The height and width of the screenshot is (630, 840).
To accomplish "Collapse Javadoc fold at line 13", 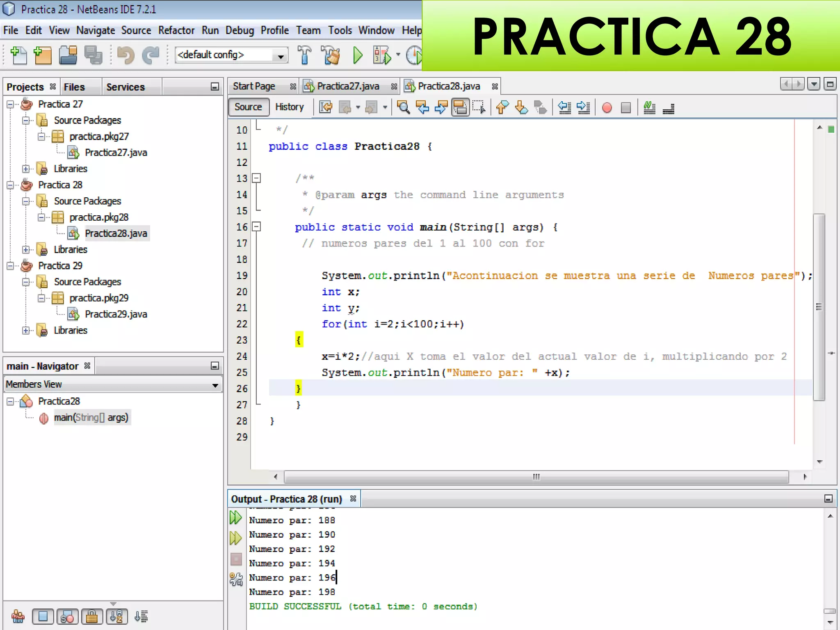I will 256,178.
